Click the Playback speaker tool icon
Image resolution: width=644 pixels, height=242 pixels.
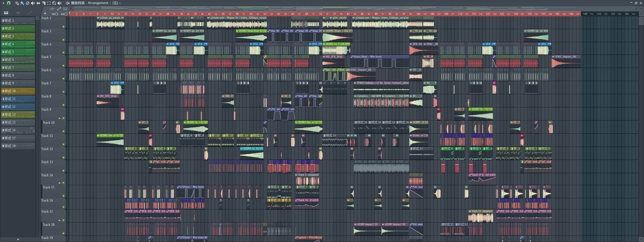pyautogui.click(x=60, y=3)
